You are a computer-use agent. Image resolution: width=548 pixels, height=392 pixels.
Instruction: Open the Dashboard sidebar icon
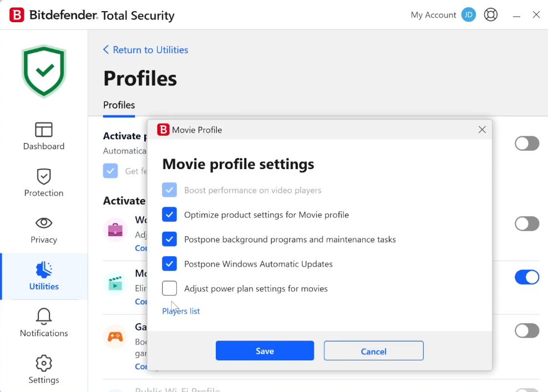[44, 130]
